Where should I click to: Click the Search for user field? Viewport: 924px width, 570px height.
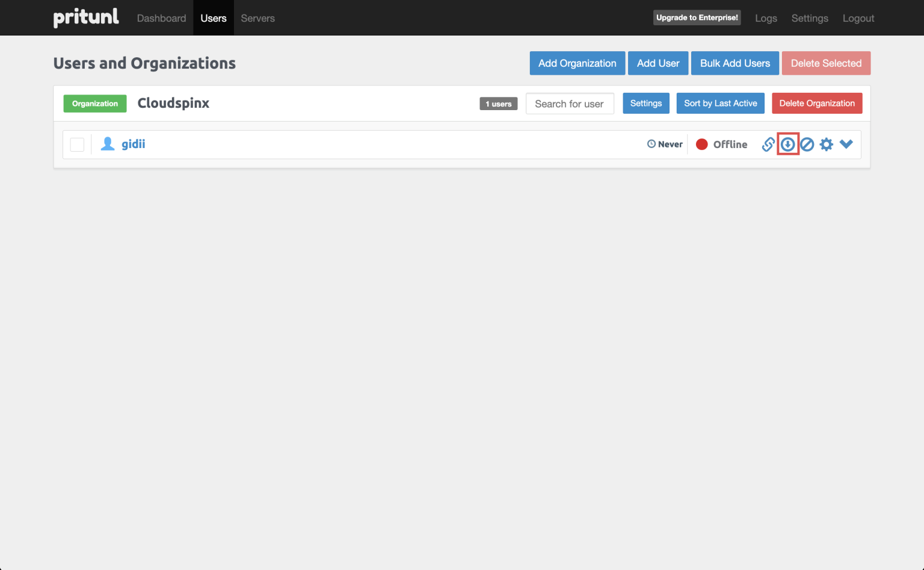569,103
